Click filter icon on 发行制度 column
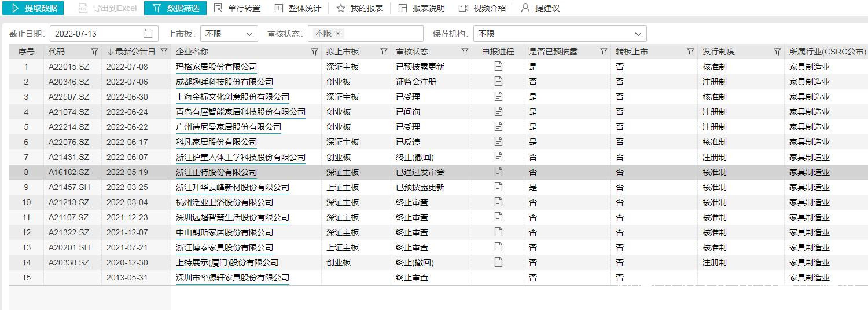868x310 pixels. point(777,52)
